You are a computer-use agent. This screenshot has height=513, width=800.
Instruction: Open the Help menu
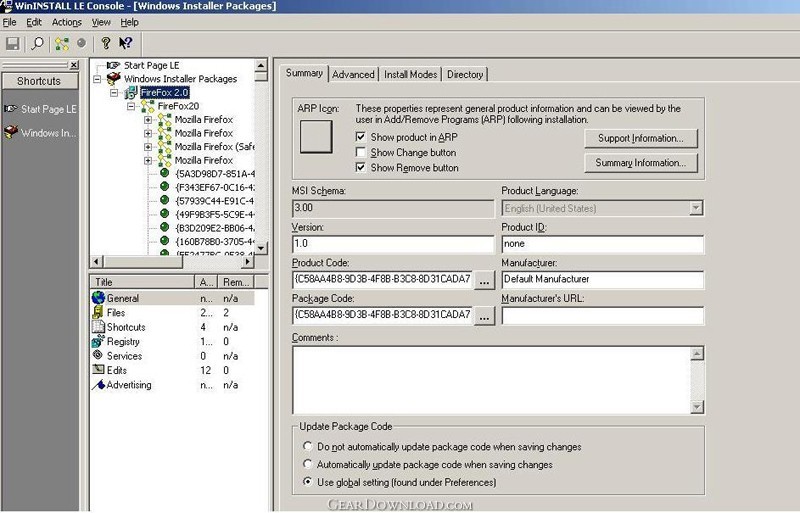[129, 22]
